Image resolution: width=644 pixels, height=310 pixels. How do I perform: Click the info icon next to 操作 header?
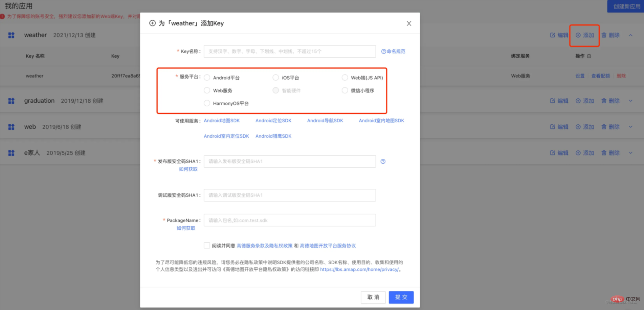pyautogui.click(x=589, y=56)
